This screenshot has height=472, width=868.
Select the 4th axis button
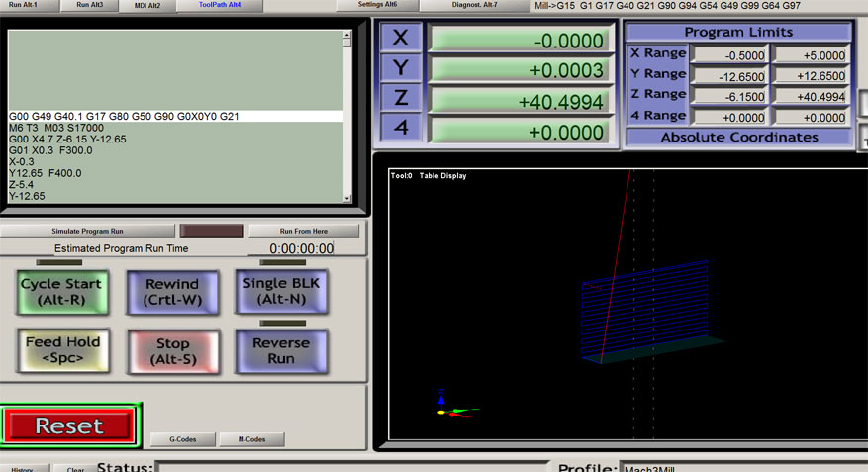point(401,130)
